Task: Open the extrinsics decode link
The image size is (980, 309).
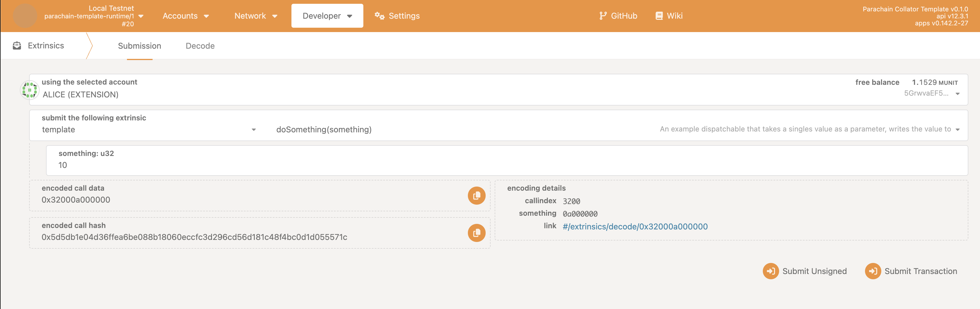Action: (635, 226)
